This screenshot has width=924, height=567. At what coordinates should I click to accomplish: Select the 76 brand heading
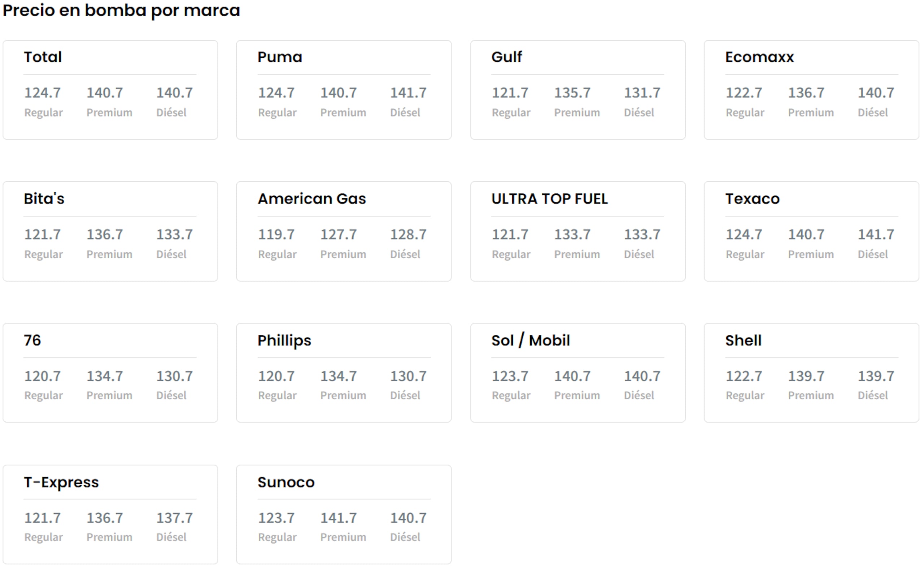click(x=32, y=340)
